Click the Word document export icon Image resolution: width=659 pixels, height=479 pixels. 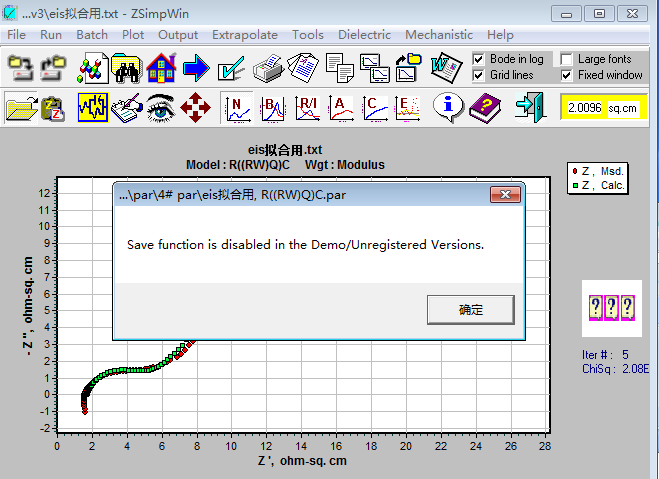446,68
